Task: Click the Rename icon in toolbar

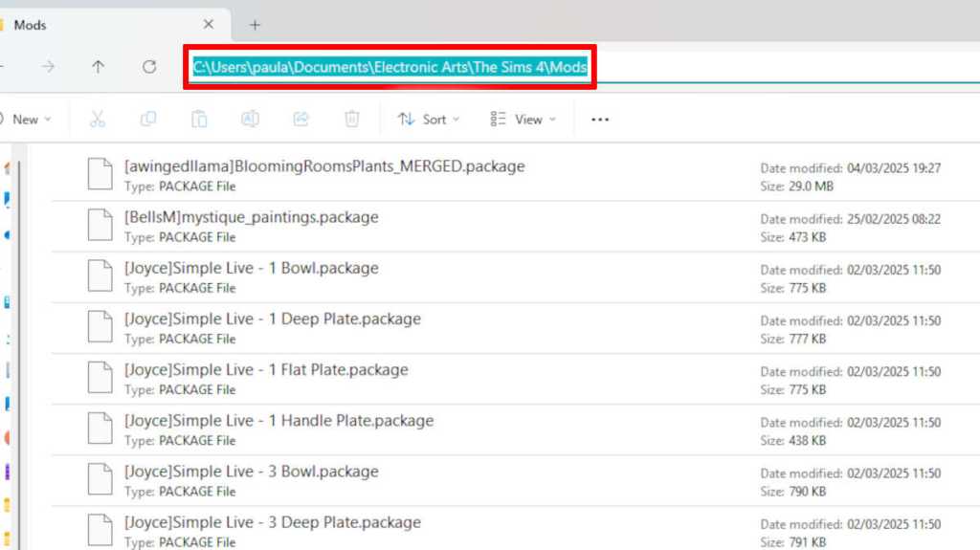Action: (250, 120)
